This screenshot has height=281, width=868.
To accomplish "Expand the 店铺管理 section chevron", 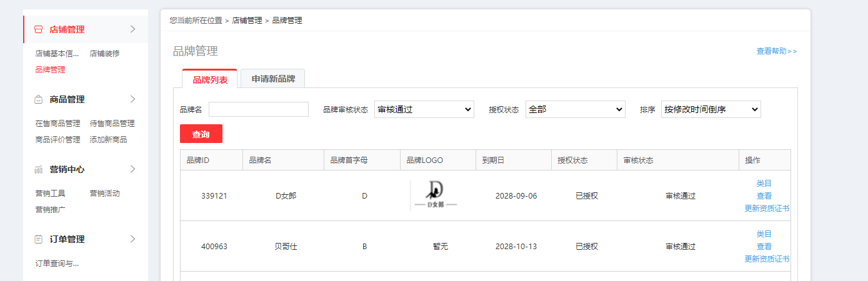I will pyautogui.click(x=132, y=29).
